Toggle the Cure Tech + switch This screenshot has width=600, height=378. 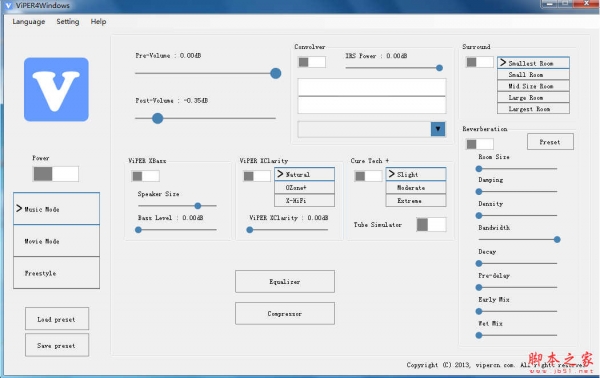368,176
